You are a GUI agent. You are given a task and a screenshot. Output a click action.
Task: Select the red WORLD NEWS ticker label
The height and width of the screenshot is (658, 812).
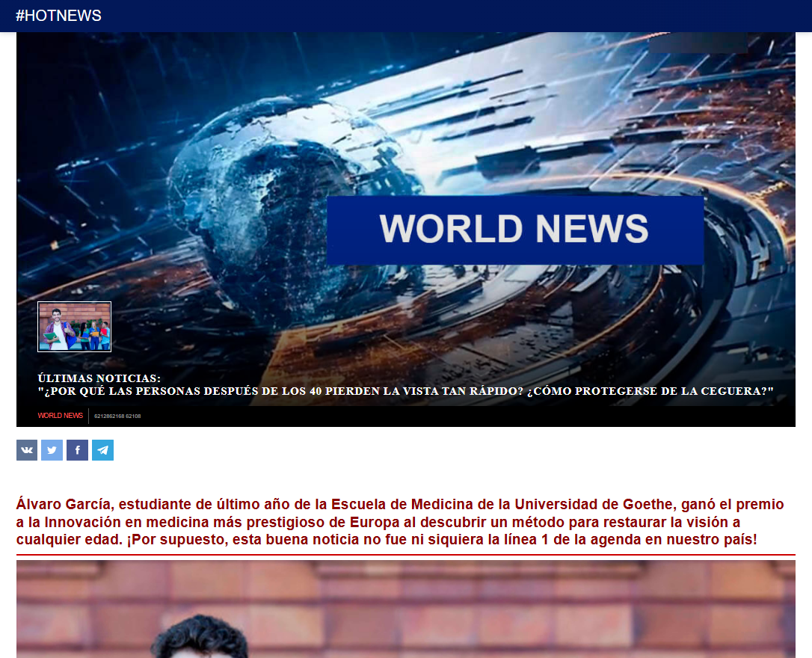click(61, 416)
